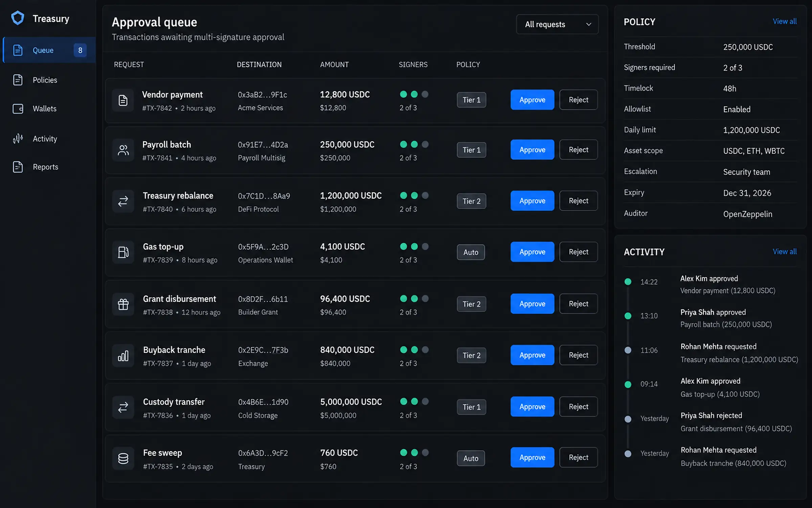This screenshot has width=812, height=508.
Task: Click the OpenZeppelin auditor value
Action: click(747, 214)
